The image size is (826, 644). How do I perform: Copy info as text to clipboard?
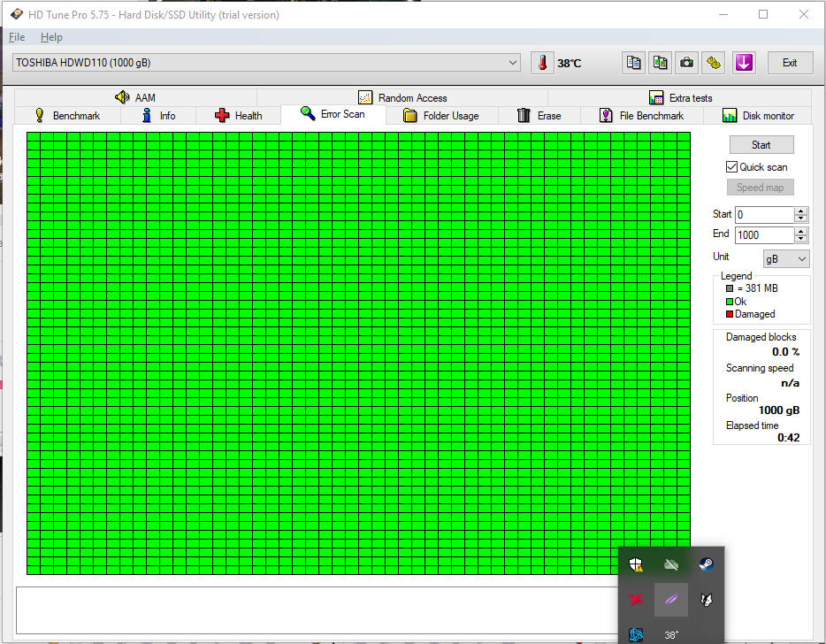(x=633, y=63)
